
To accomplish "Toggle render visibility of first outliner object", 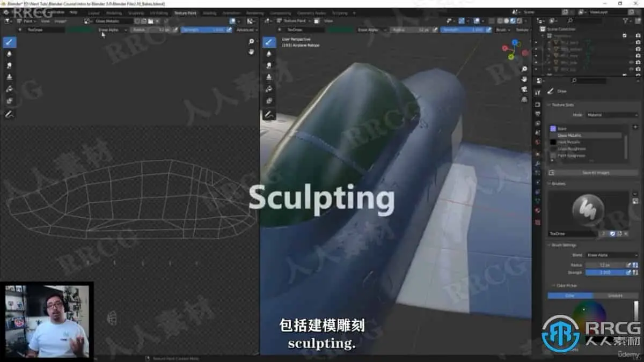I will (638, 42).
